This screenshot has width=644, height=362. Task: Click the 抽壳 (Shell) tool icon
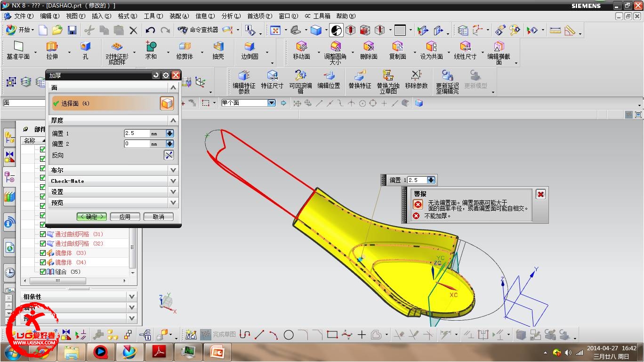click(218, 47)
